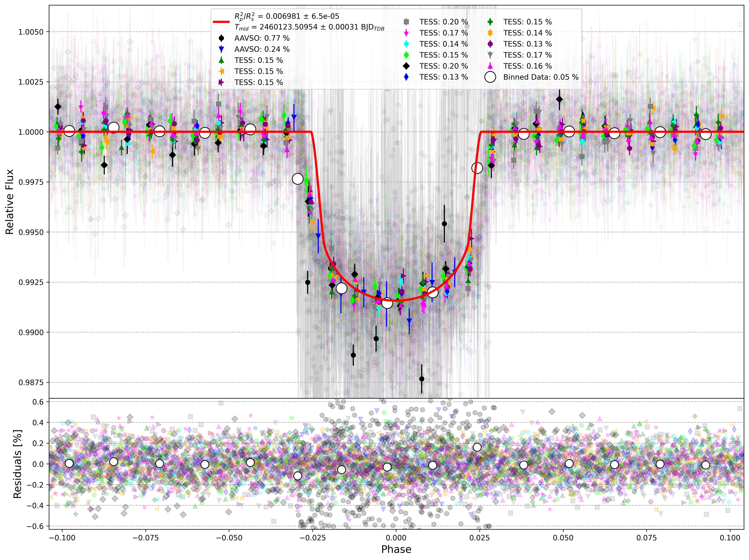
Task: Click the white circle marker beside Binned Data
Action: pyautogui.click(x=490, y=77)
